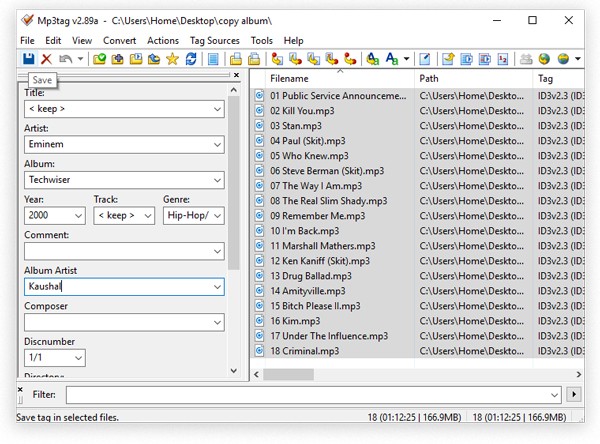Select the file 18 Criminal.mp3
Image resolution: width=600 pixels, height=444 pixels.
pyautogui.click(x=305, y=351)
